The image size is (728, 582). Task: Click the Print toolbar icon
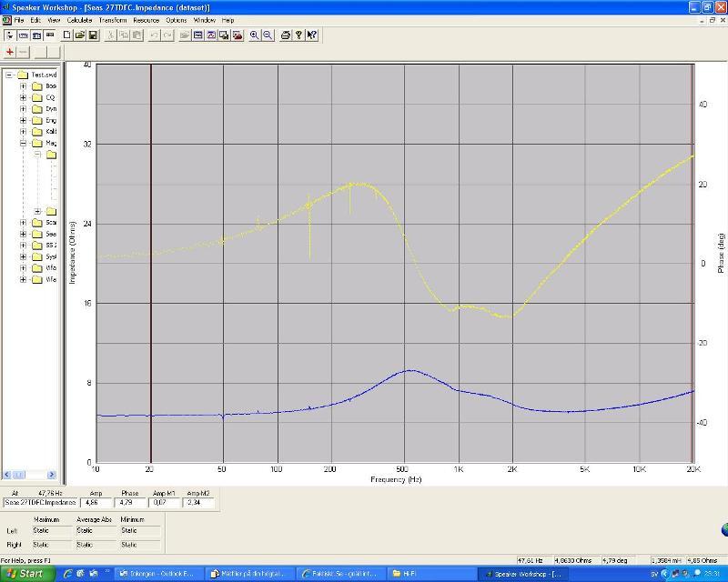(286, 35)
